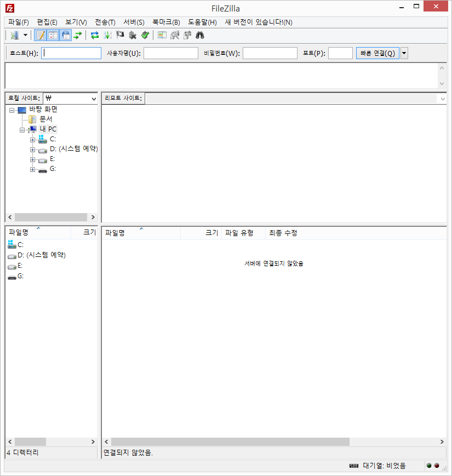
Task: Open the 보기(V) menu
Action: [76, 22]
